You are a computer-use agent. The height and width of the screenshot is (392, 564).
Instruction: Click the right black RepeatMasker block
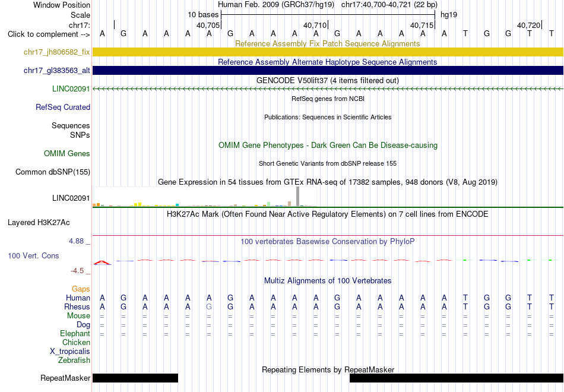pyautogui.click(x=457, y=378)
